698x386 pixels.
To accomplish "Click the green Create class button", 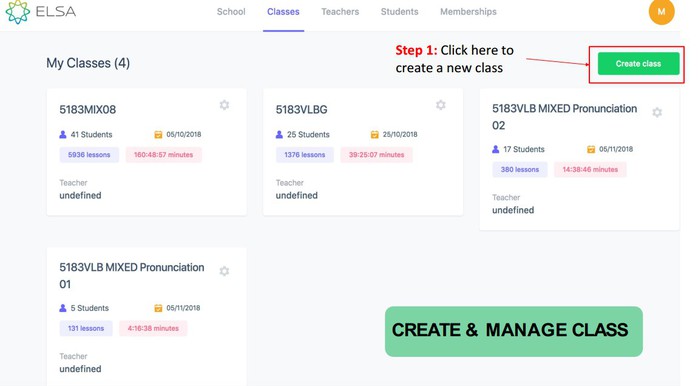I will pyautogui.click(x=638, y=64).
